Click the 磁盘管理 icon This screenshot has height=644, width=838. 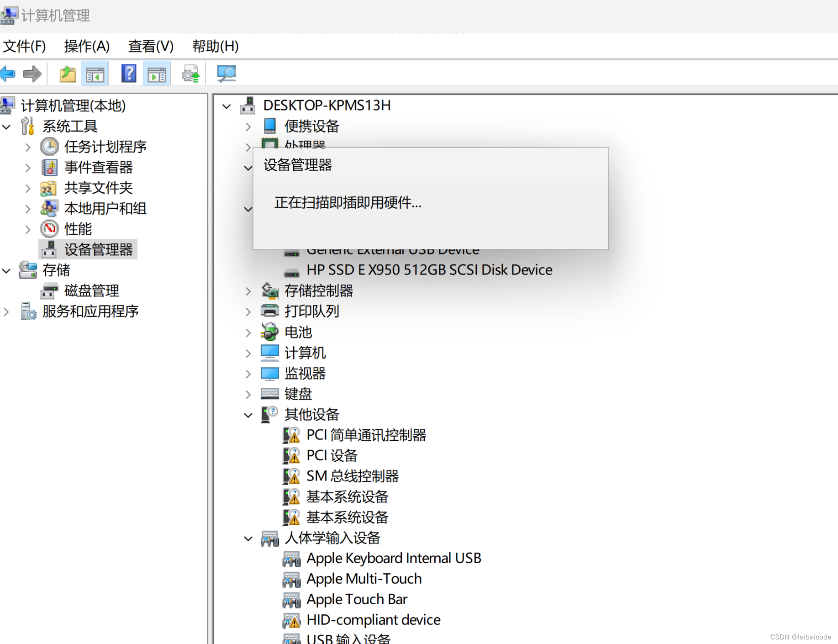tap(49, 291)
